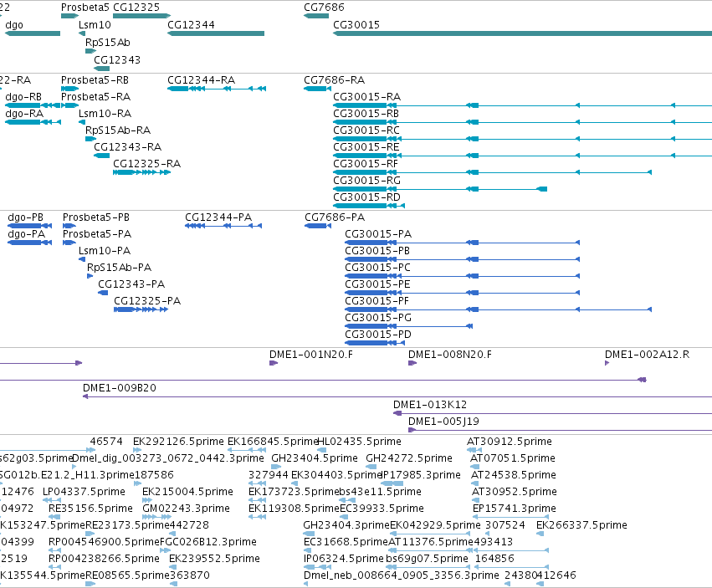
Task: Select the CG12325-PA protein label
Action: (x=147, y=301)
